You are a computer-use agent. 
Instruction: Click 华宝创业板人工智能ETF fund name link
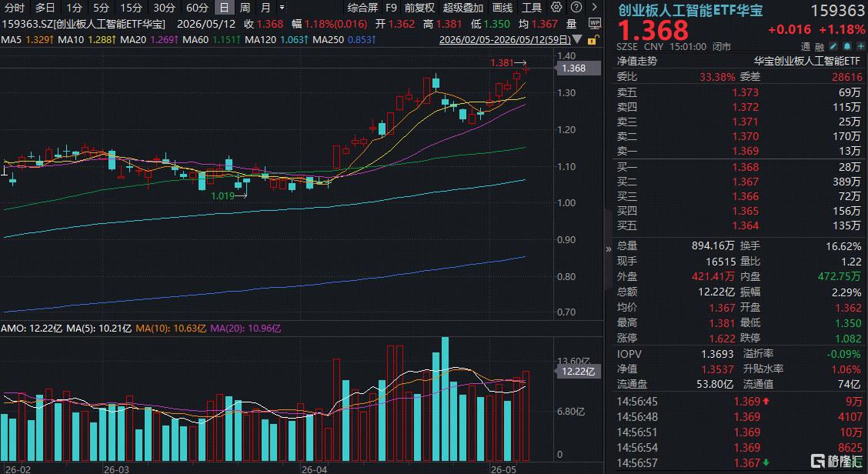808,62
